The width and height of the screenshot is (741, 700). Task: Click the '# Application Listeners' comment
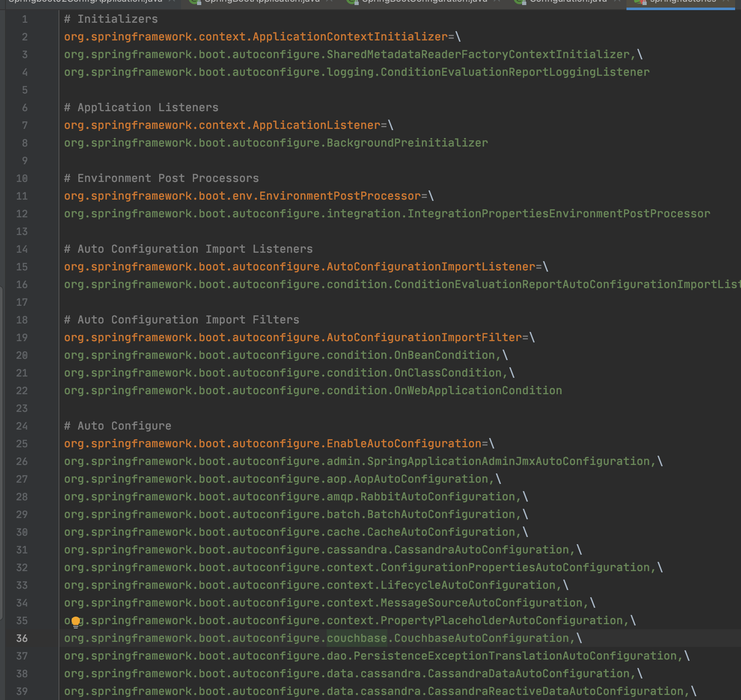tap(141, 107)
